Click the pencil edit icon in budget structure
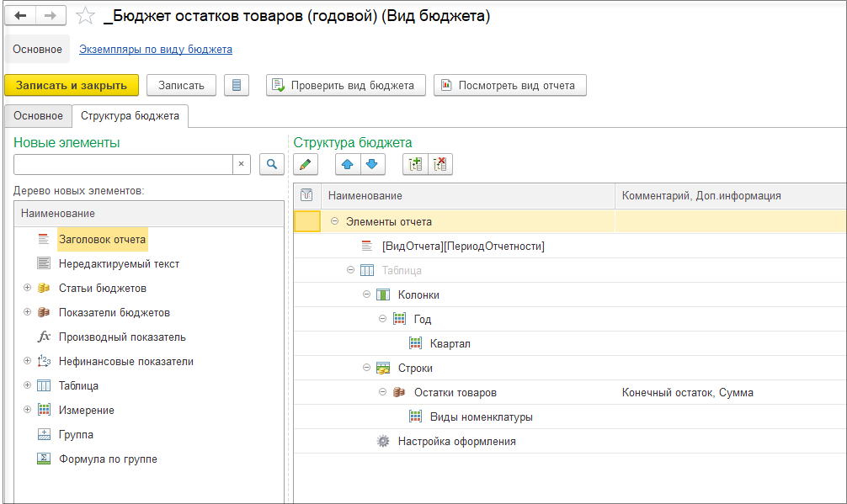Screen dimensions: 847x504 (x=305, y=165)
